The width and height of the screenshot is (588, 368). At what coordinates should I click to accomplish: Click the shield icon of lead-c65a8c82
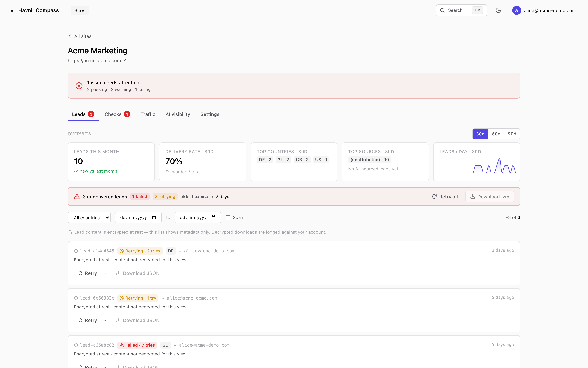pyautogui.click(x=76, y=345)
